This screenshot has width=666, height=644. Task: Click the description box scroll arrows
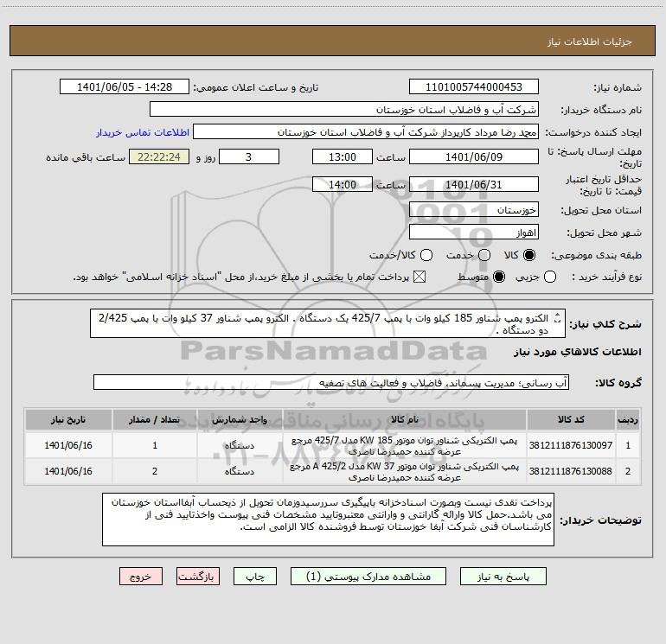click(x=558, y=318)
